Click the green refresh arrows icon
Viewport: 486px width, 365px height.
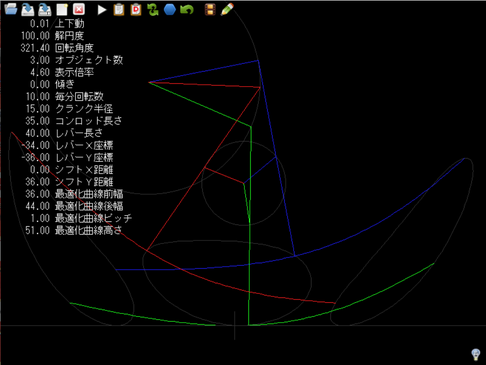[153, 9]
